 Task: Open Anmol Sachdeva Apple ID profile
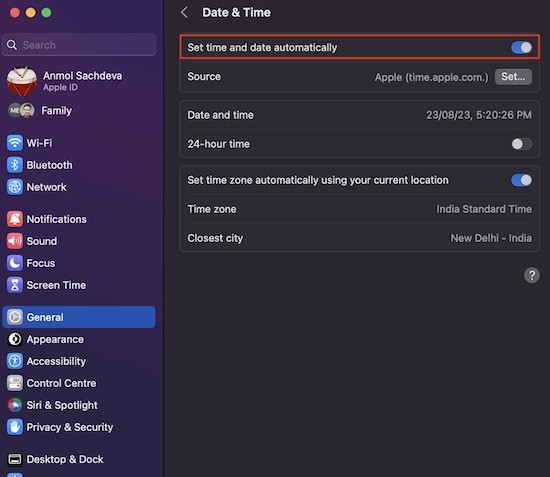pos(65,81)
